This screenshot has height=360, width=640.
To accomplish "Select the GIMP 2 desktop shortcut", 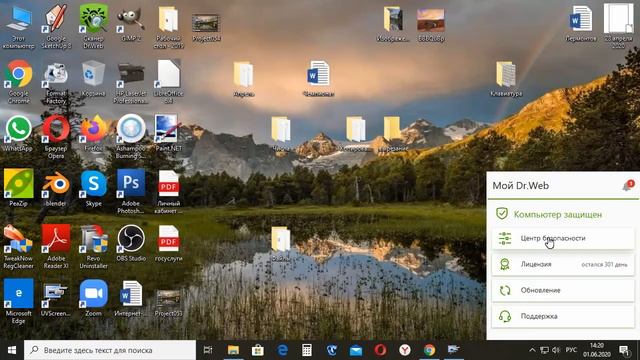I will (131, 24).
